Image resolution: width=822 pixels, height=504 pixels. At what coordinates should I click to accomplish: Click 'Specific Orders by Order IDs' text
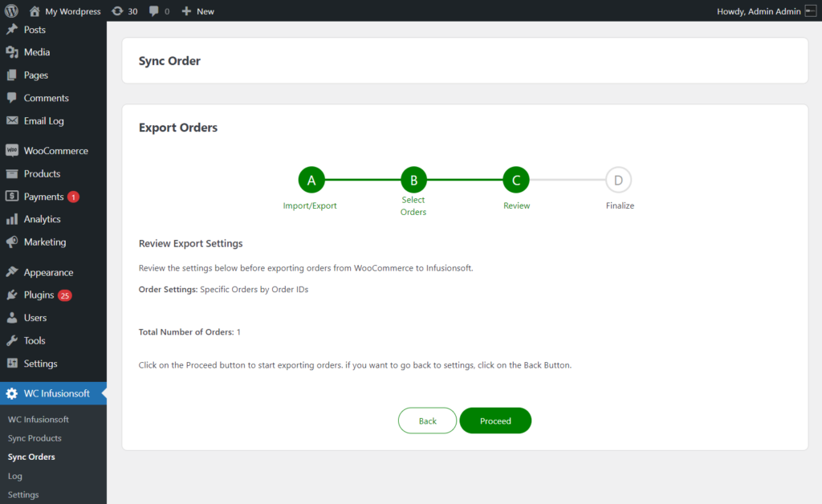point(254,289)
